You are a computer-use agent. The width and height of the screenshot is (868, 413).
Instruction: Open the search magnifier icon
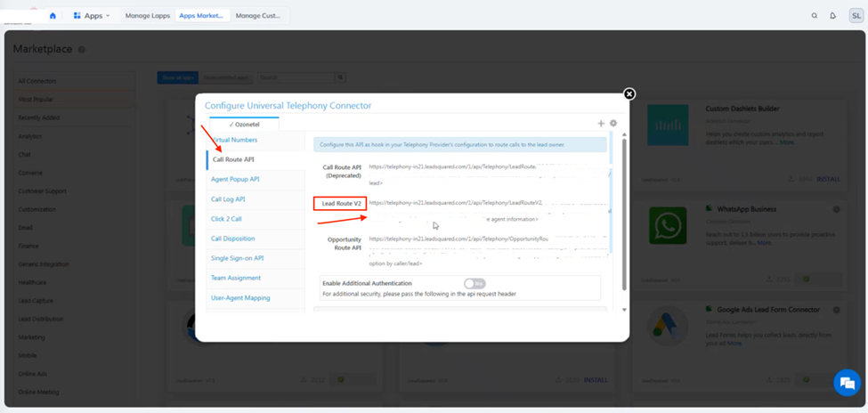[815, 15]
